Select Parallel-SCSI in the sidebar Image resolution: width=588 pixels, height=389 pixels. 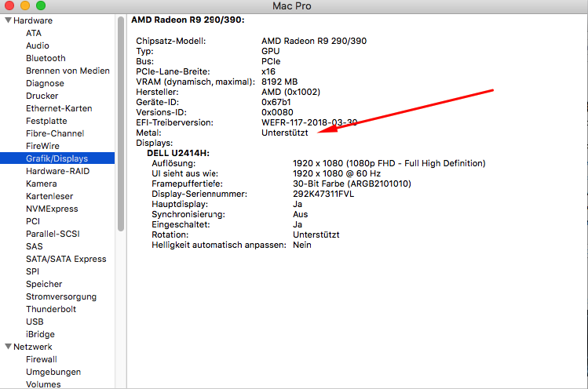tap(53, 234)
